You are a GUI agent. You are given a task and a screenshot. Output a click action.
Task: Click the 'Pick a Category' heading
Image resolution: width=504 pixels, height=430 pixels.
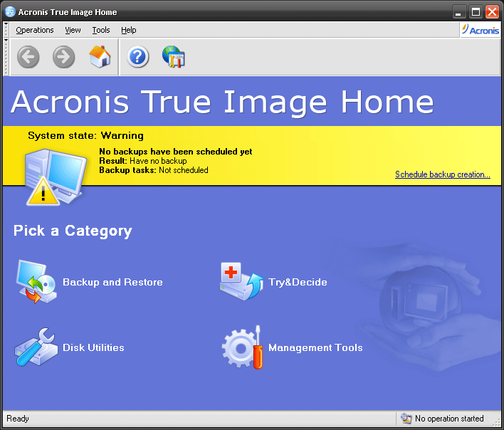[x=73, y=231]
